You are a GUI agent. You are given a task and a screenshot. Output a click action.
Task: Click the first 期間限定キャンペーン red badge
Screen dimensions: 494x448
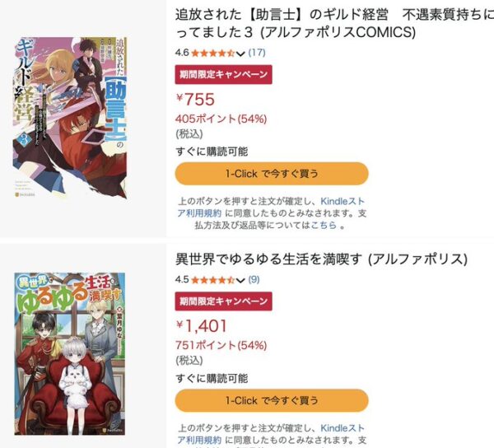[x=223, y=74]
